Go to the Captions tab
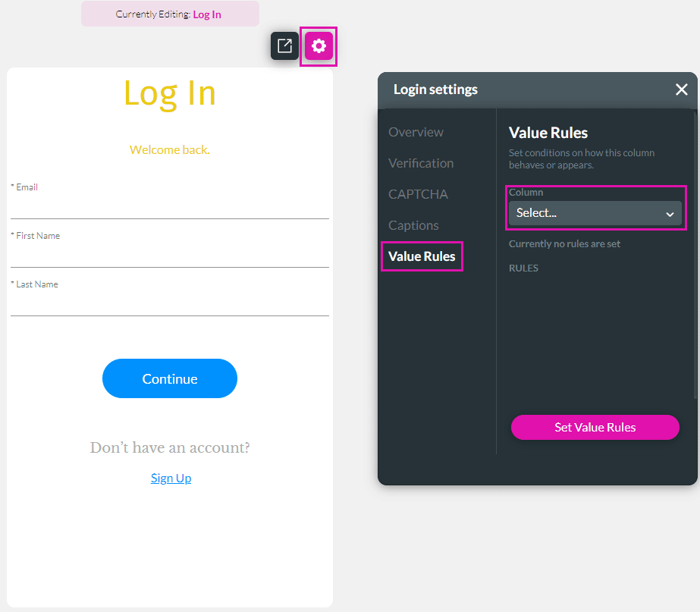 [x=413, y=225]
